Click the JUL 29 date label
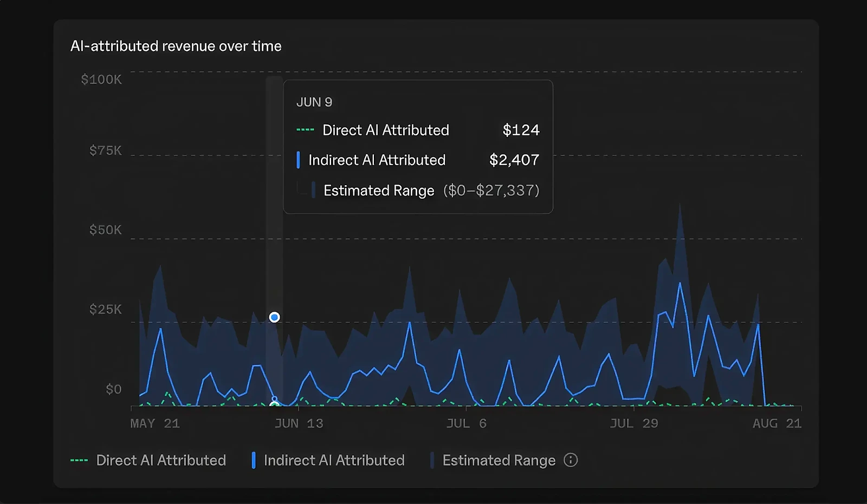This screenshot has height=504, width=867. (x=634, y=423)
